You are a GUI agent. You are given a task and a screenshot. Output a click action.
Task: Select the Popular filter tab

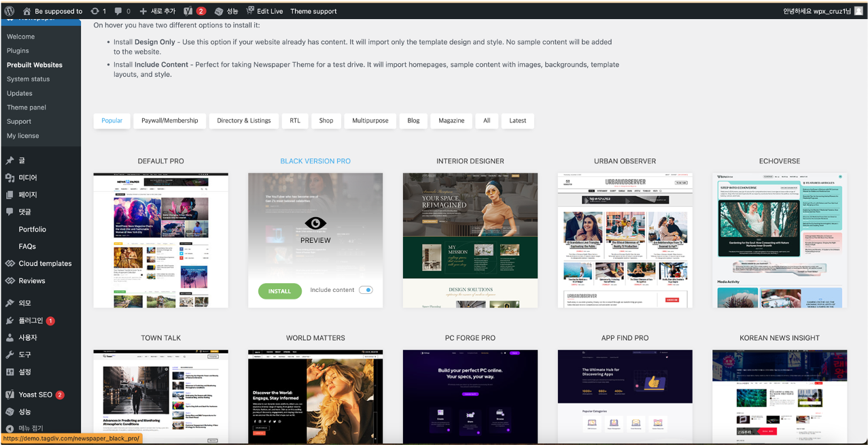click(x=111, y=120)
